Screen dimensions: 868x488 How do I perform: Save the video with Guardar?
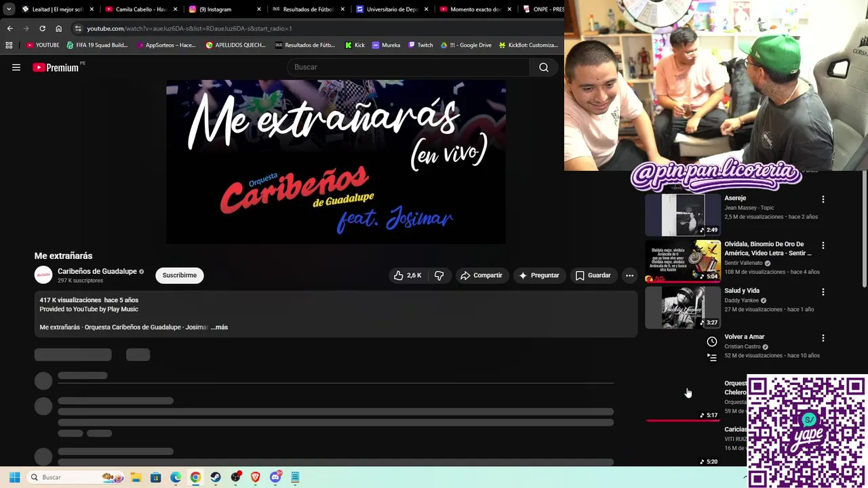tap(593, 275)
